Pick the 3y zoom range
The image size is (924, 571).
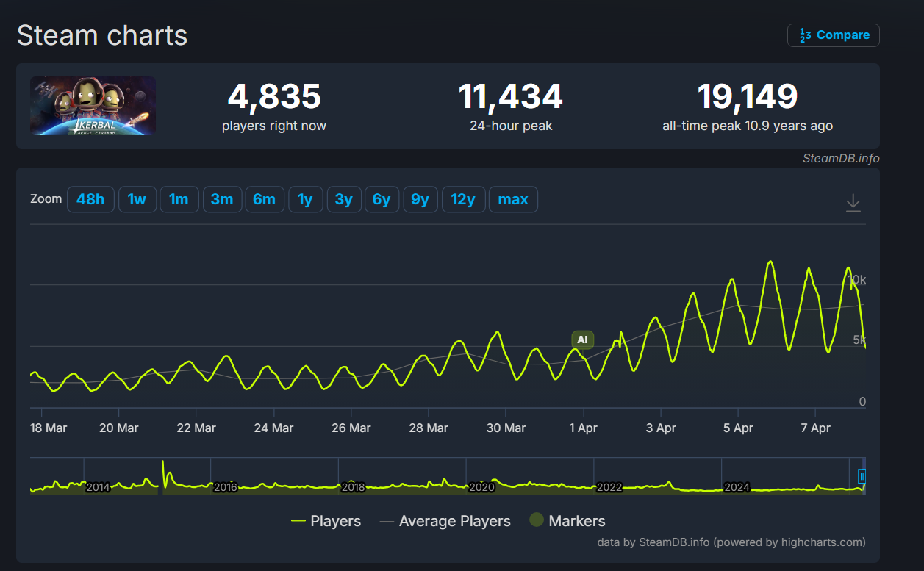click(x=343, y=199)
